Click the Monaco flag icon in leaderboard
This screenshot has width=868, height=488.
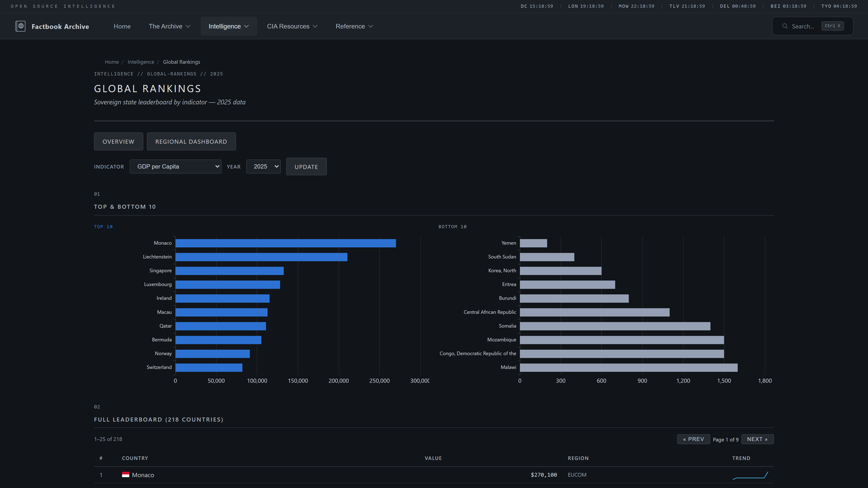(125, 474)
